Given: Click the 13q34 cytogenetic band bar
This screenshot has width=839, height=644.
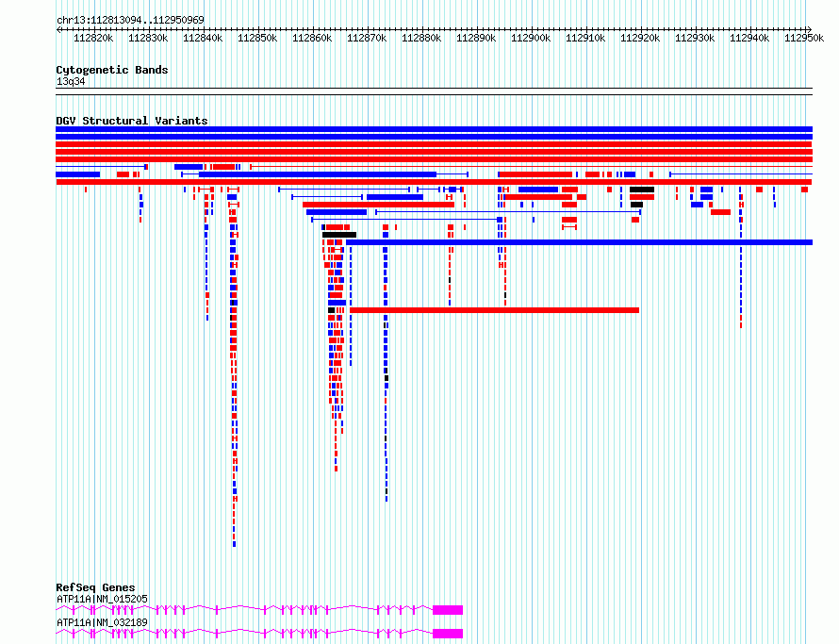Looking at the screenshot, I should tap(434, 91).
